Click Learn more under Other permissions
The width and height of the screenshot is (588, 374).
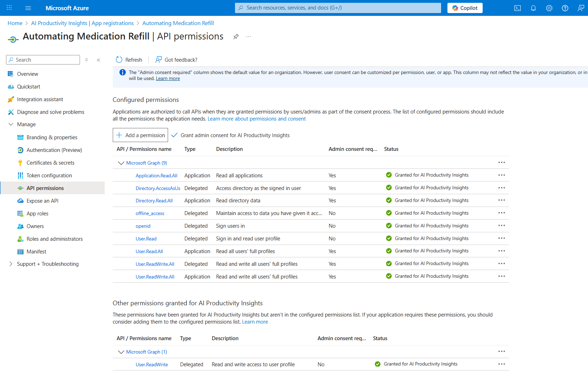[255, 322]
